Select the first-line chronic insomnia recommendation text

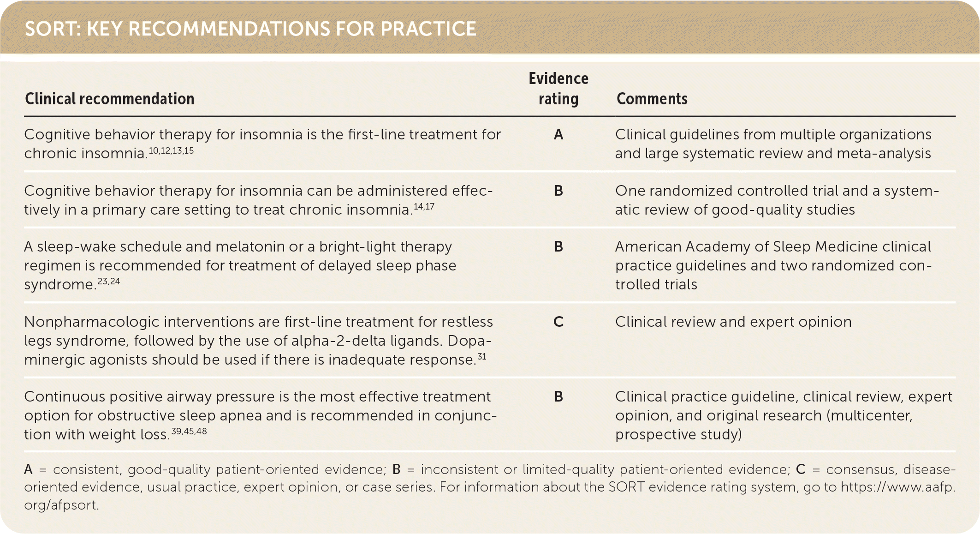tap(262, 144)
